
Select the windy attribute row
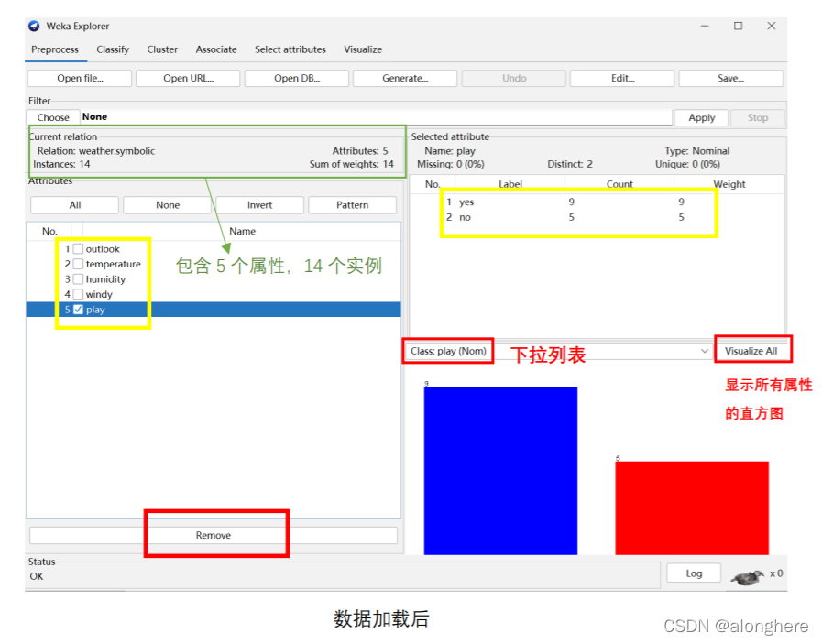[214, 294]
